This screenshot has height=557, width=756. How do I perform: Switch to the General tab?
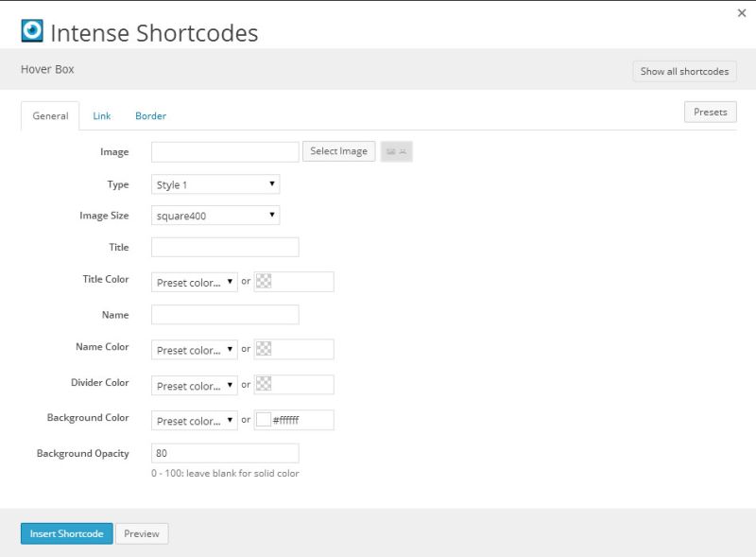click(x=50, y=115)
